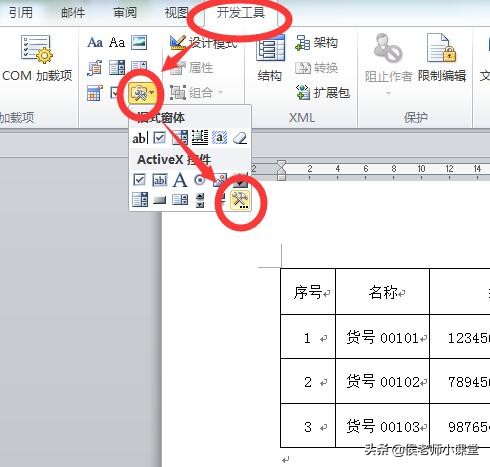Insert a frame from legacy forms
This screenshot has height=467, width=490.
(200, 137)
